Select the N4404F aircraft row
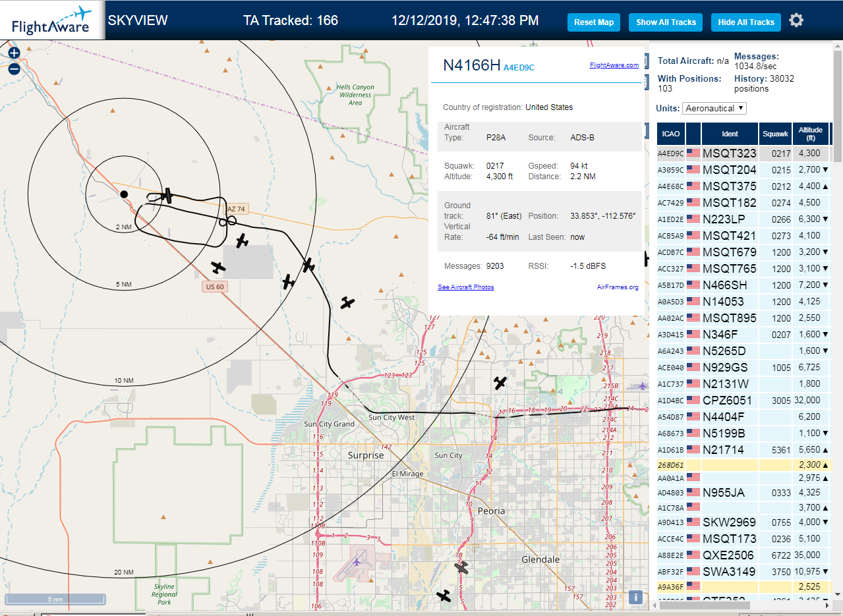The width and height of the screenshot is (843, 616). [x=743, y=417]
